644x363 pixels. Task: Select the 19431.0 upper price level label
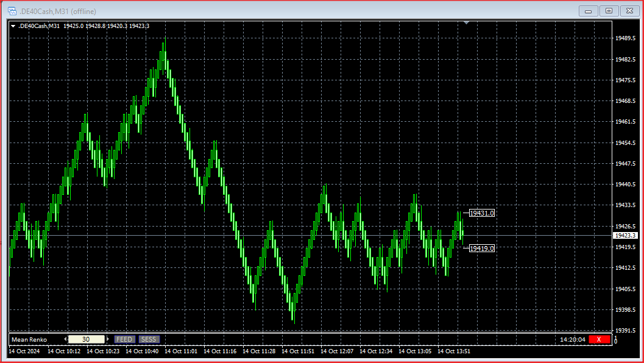481,213
